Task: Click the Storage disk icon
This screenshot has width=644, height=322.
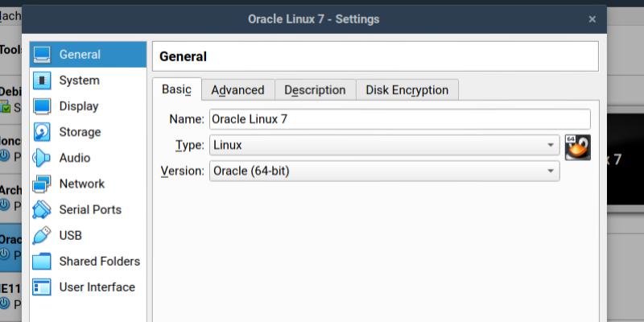Action: [x=43, y=132]
